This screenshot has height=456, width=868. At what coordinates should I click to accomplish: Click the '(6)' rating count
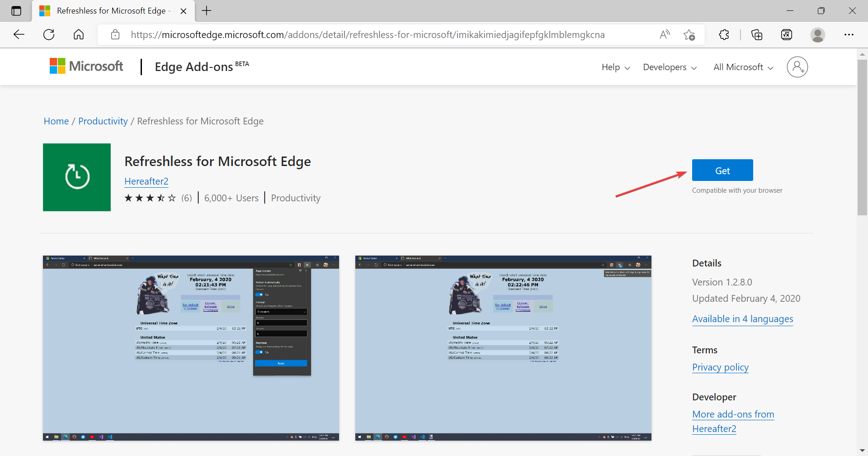click(x=187, y=198)
